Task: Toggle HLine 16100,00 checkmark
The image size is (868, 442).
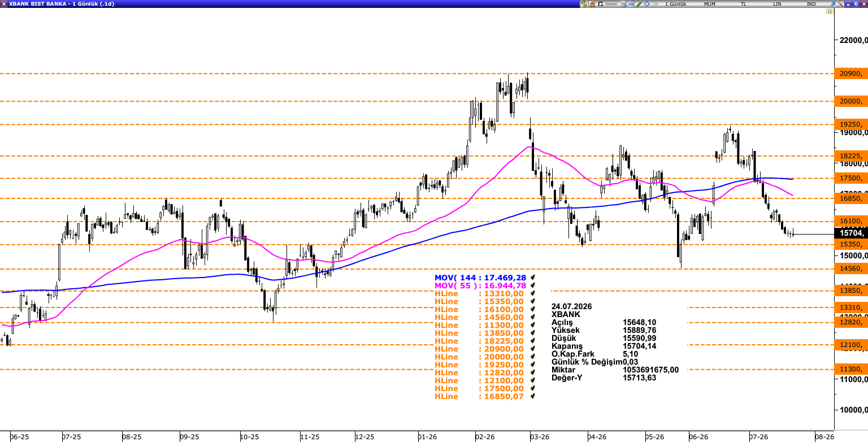Action: (x=533, y=309)
